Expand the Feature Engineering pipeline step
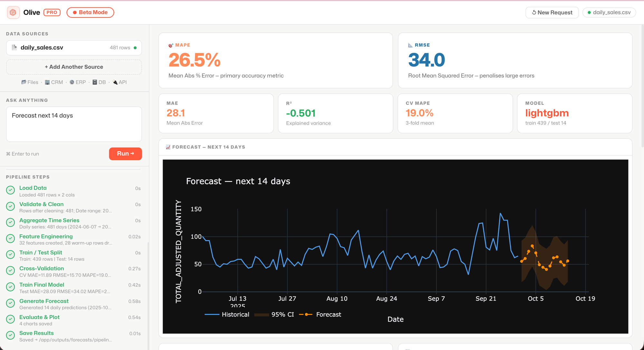644x350 pixels. click(x=46, y=236)
